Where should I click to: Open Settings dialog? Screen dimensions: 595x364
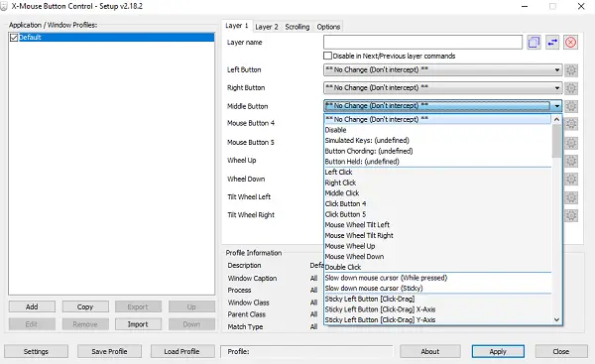coord(36,351)
